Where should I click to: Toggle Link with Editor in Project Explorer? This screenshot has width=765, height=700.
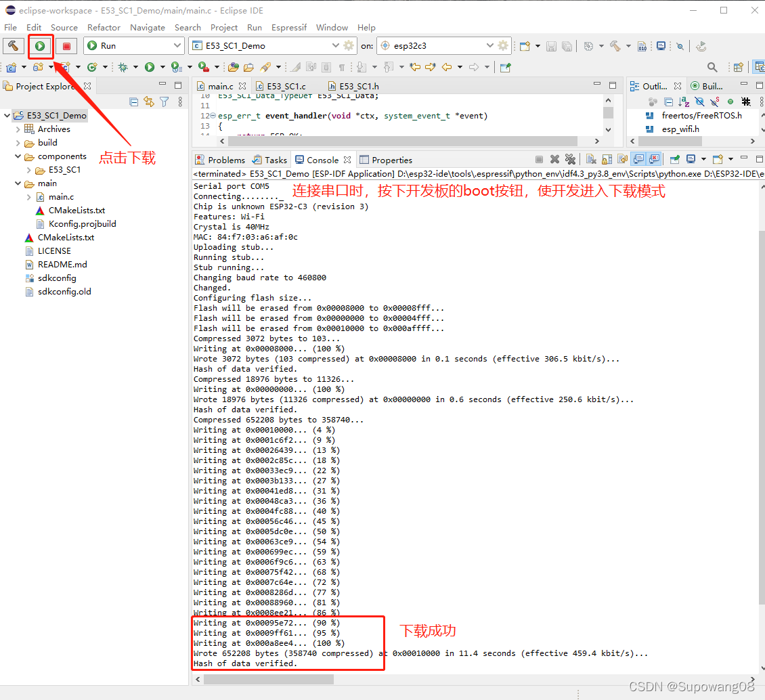click(149, 102)
